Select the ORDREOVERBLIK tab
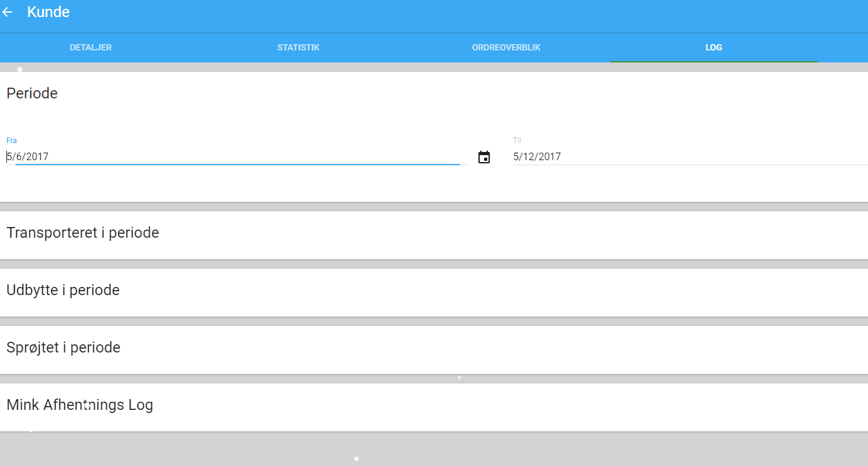 506,47
